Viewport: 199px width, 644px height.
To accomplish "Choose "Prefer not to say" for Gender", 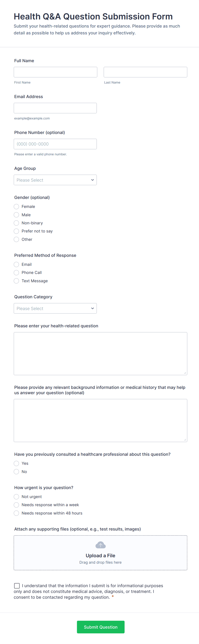I will pos(16,231).
